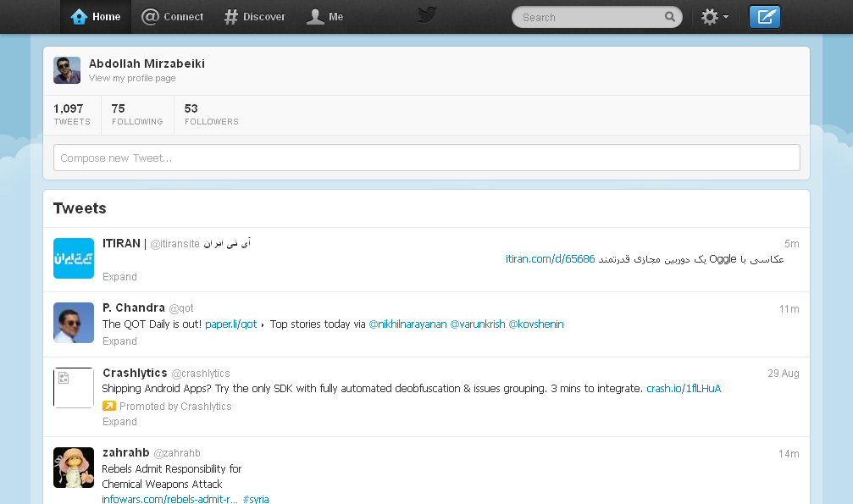Expand the P. Chandra tweet
Screen dimensions: 853x504
(119, 341)
